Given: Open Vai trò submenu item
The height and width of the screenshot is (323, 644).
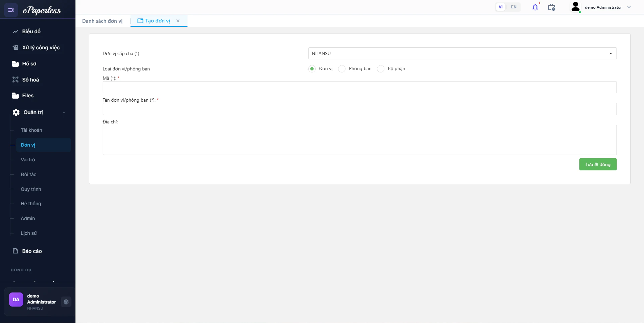Looking at the screenshot, I should [x=28, y=160].
